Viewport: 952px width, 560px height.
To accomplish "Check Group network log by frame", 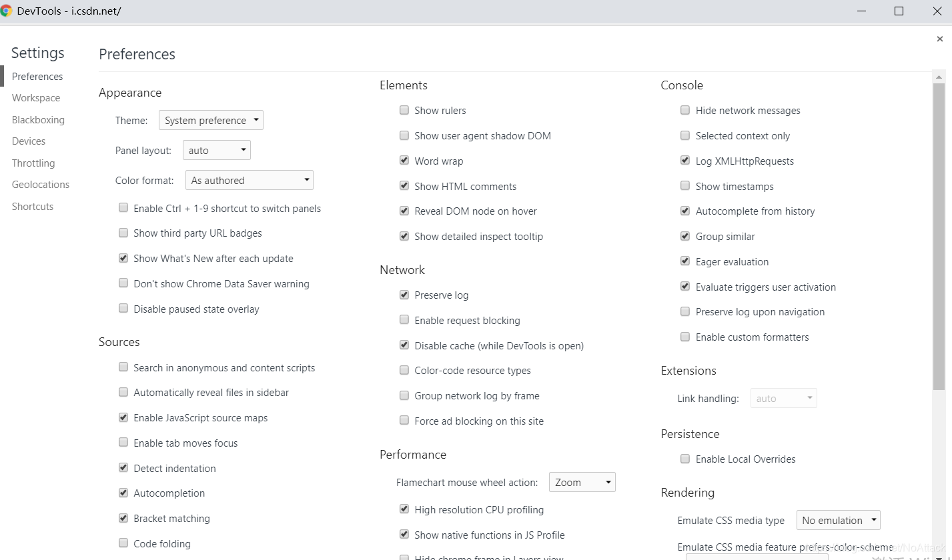I will (404, 395).
